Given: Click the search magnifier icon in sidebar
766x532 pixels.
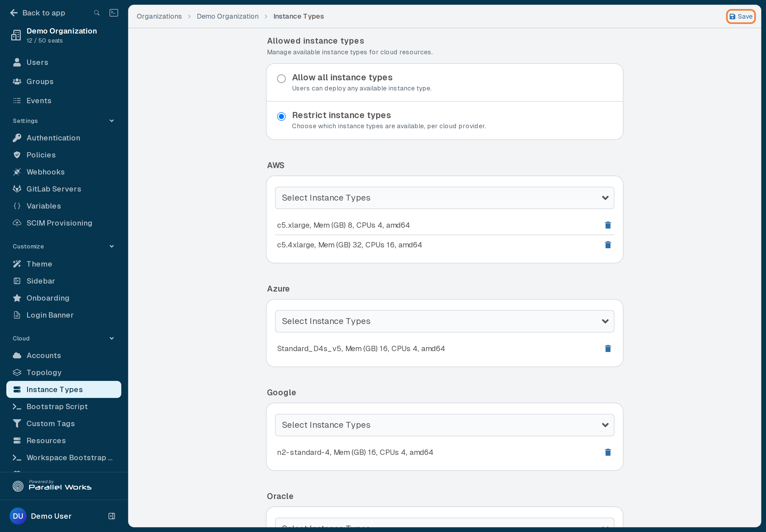Looking at the screenshot, I should tap(97, 13).
